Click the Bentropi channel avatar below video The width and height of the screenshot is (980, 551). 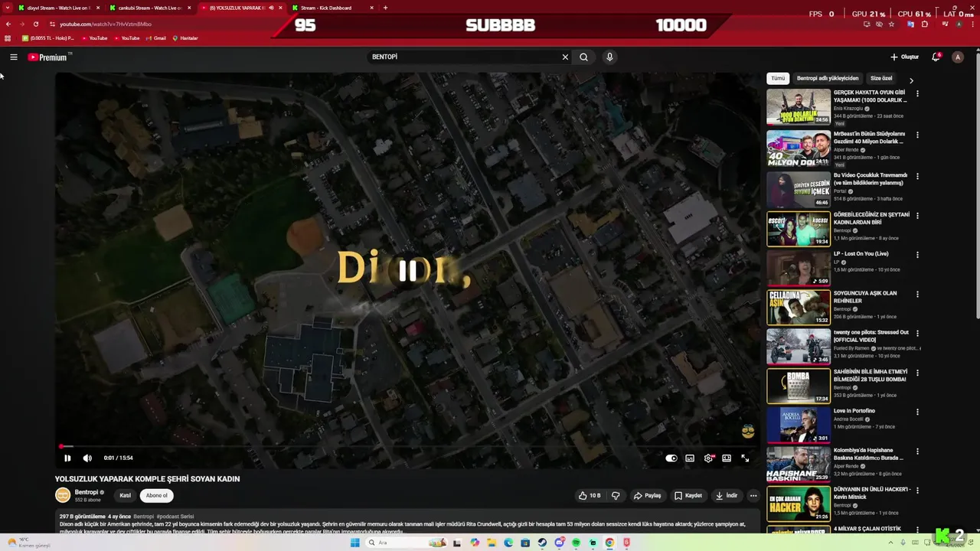[x=63, y=495]
